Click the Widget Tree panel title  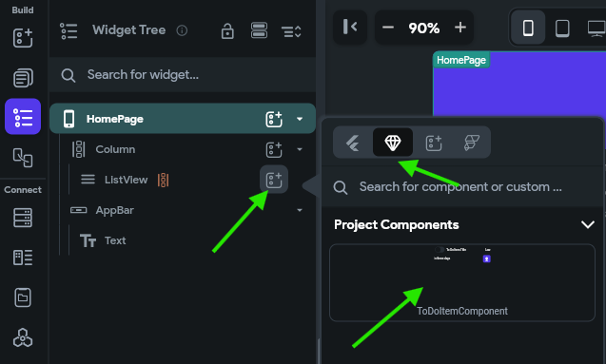click(128, 30)
